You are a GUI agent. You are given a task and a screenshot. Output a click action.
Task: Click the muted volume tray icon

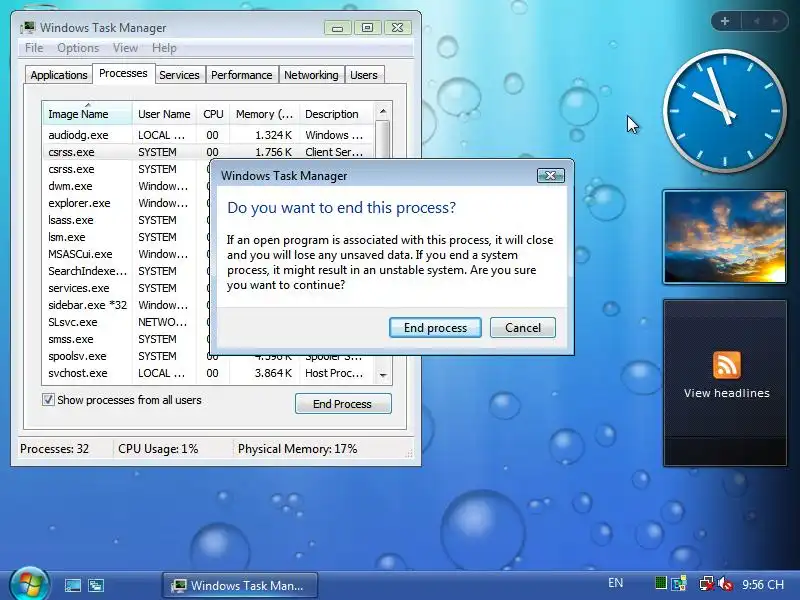tap(725, 583)
